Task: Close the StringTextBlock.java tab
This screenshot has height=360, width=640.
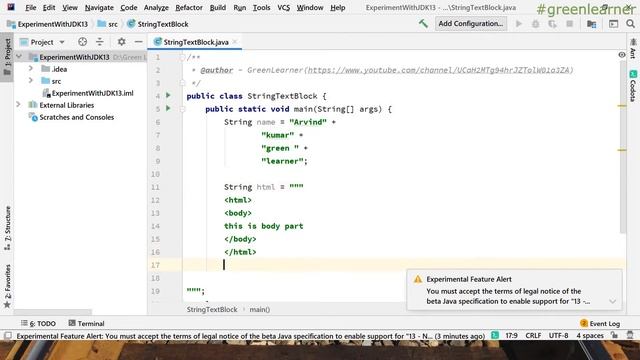Action: [x=235, y=42]
